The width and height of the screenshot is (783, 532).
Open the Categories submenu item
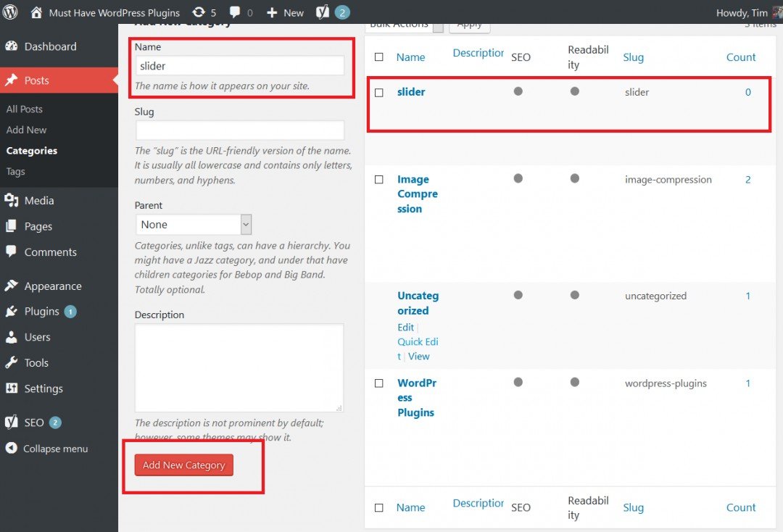click(32, 151)
